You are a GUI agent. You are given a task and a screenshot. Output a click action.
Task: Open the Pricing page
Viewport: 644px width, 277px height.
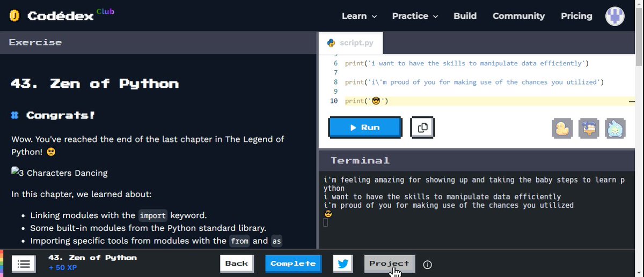pos(576,16)
